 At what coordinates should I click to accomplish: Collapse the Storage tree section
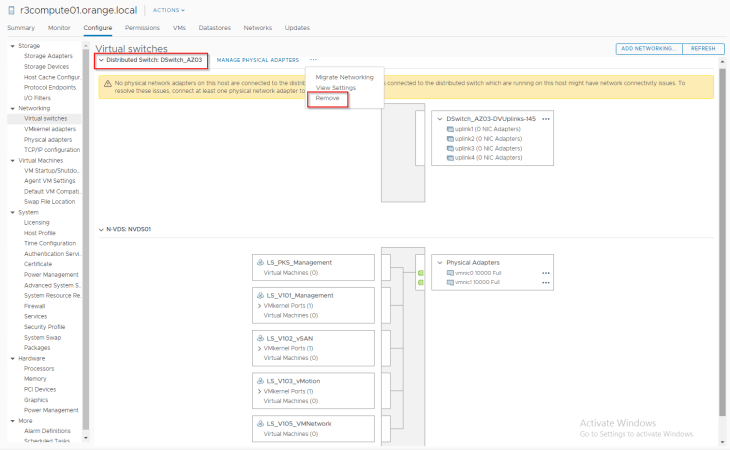(11, 46)
